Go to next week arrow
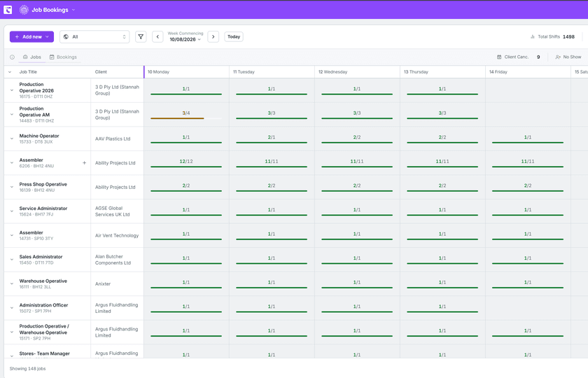588x378 pixels. [213, 36]
